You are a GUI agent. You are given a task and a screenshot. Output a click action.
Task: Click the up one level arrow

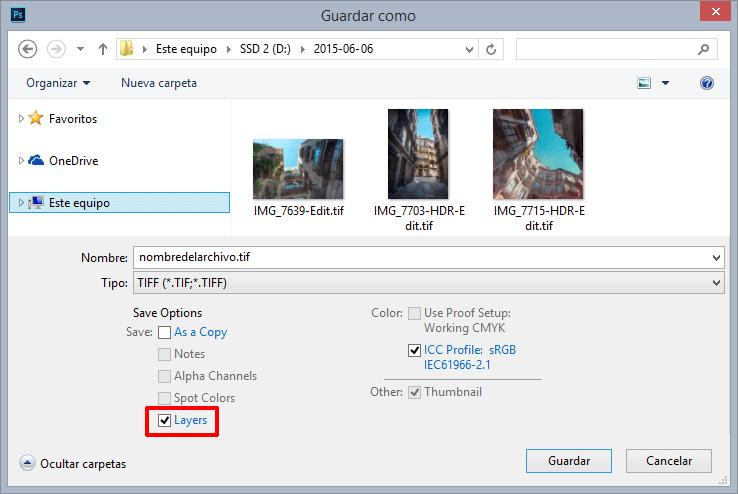point(103,48)
